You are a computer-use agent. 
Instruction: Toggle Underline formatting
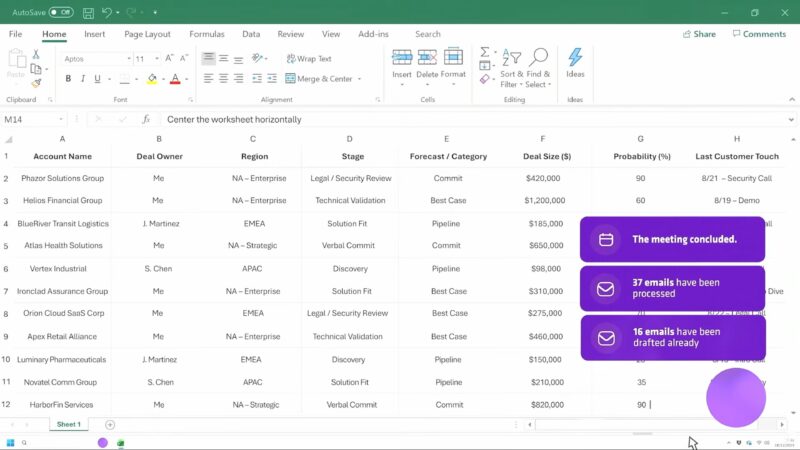click(97, 79)
